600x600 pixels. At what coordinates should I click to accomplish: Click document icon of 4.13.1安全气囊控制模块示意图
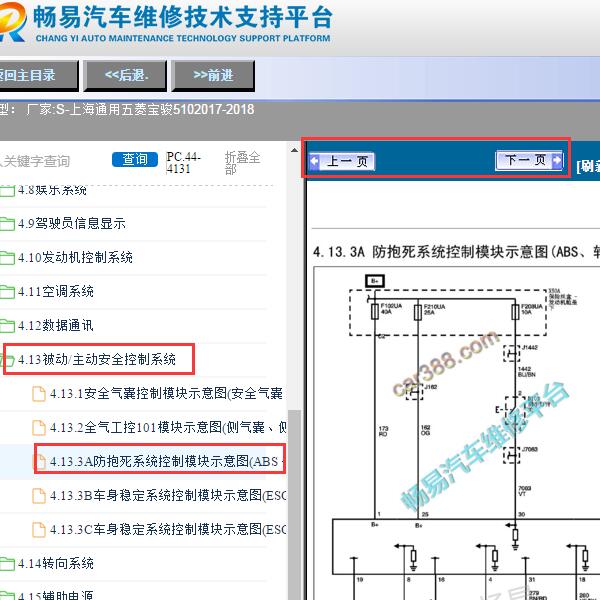pyautogui.click(x=39, y=394)
